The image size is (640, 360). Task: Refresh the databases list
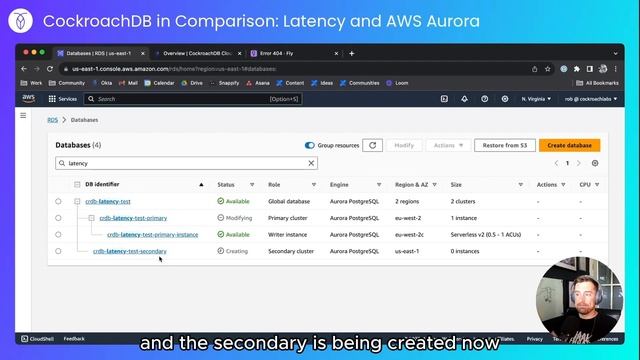[372, 145]
